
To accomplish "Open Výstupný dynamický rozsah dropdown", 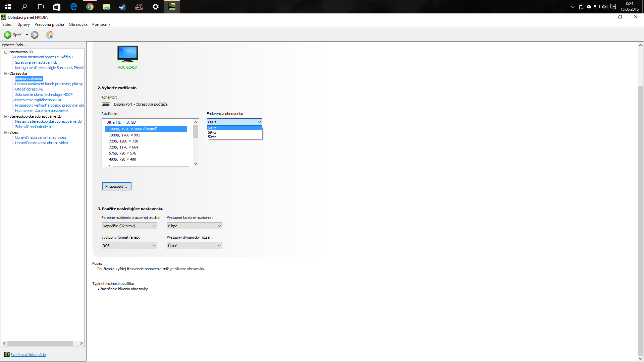I will coord(195,246).
